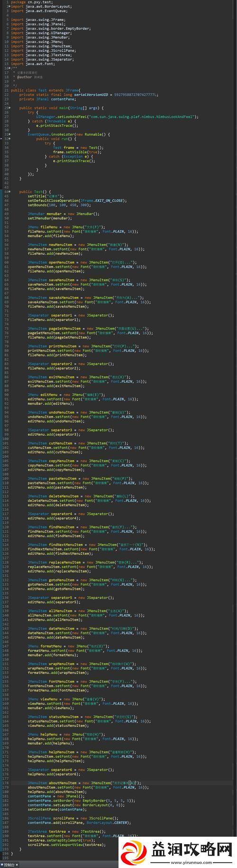Screen dimensions: 237x868
Task: Collapse the import statements fold marker
Action: click(9, 7)
